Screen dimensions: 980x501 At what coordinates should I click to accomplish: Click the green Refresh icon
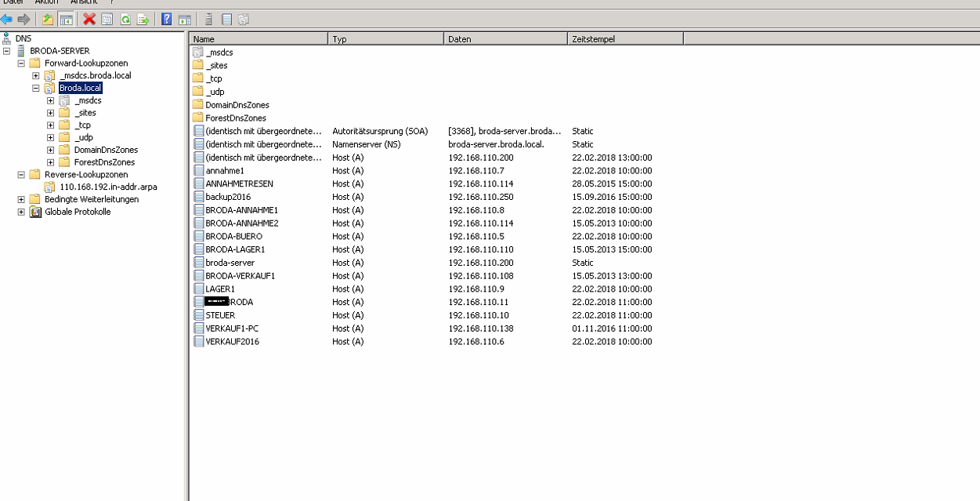(x=125, y=19)
